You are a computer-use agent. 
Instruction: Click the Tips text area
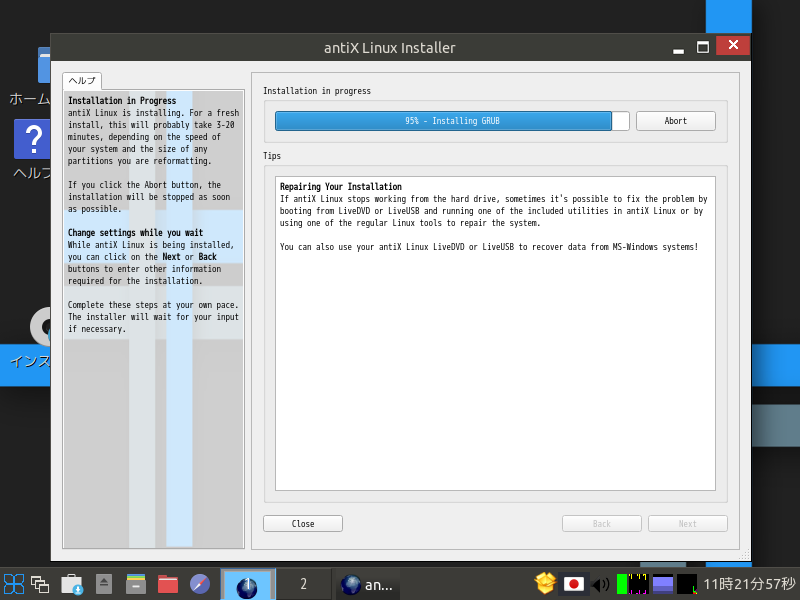[495, 334]
